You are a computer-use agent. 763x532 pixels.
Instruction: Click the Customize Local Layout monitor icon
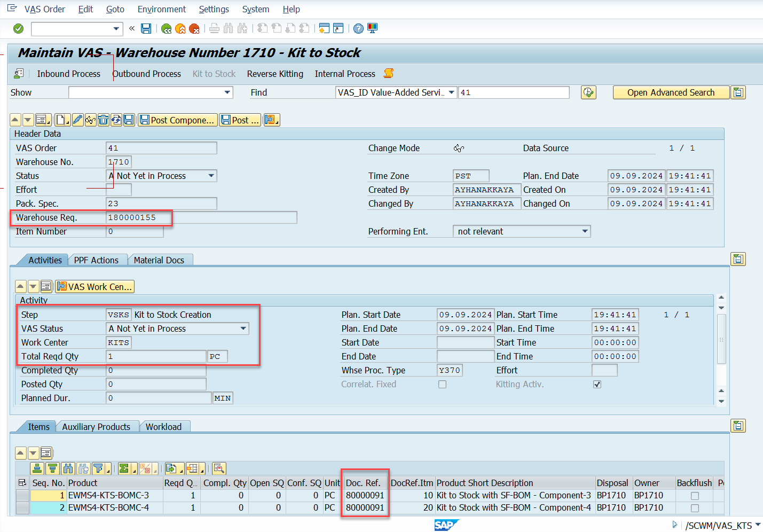(x=372, y=28)
